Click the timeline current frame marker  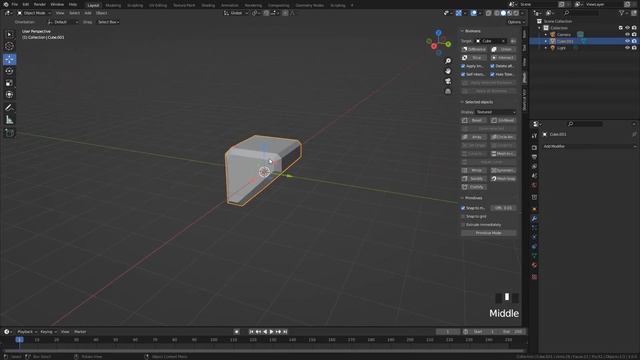point(19,340)
